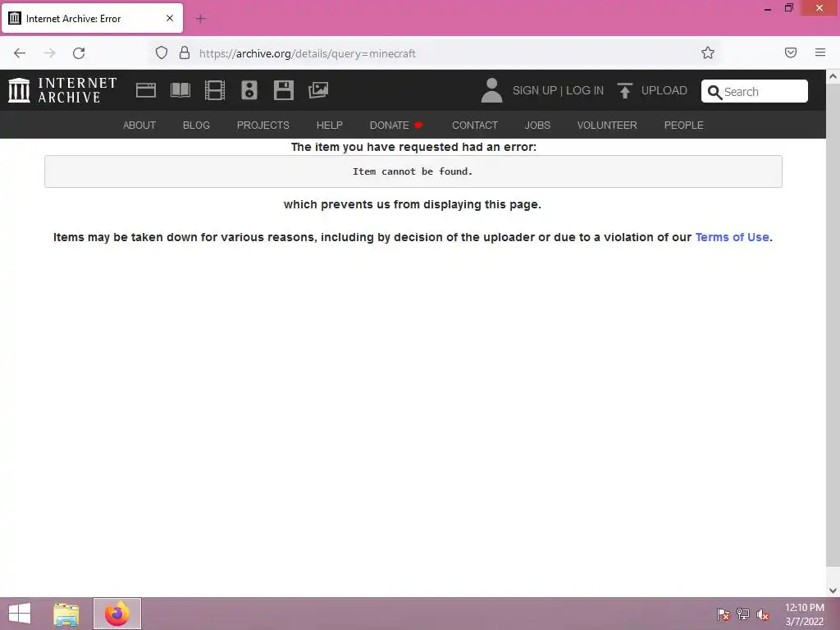The width and height of the screenshot is (840, 630).
Task: Open the tracking protection shield
Action: [162, 52]
